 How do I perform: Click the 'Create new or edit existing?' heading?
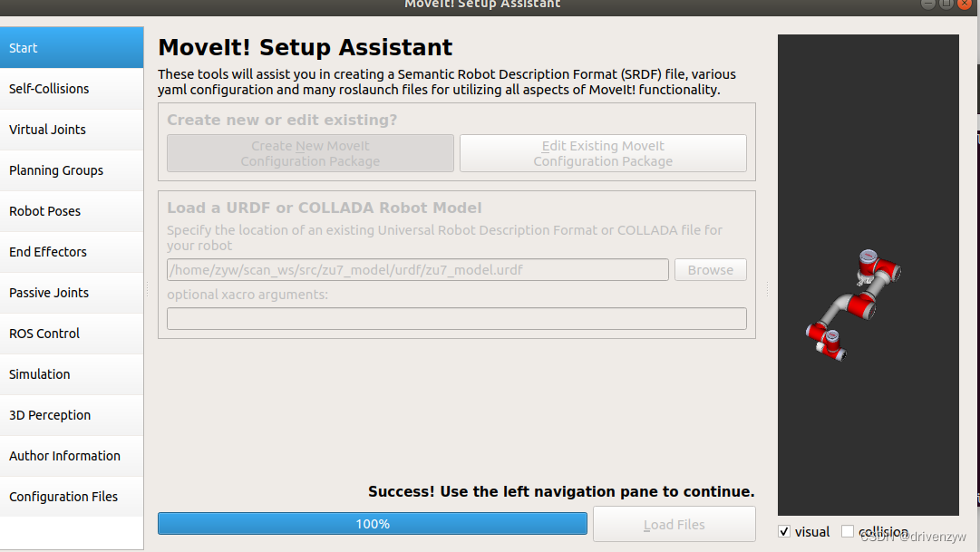pos(282,120)
